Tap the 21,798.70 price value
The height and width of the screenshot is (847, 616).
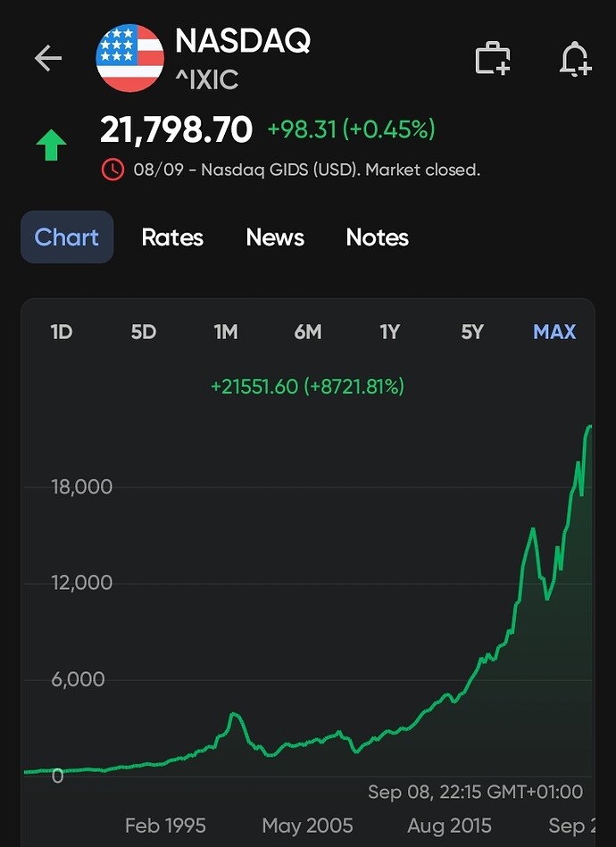point(176,130)
